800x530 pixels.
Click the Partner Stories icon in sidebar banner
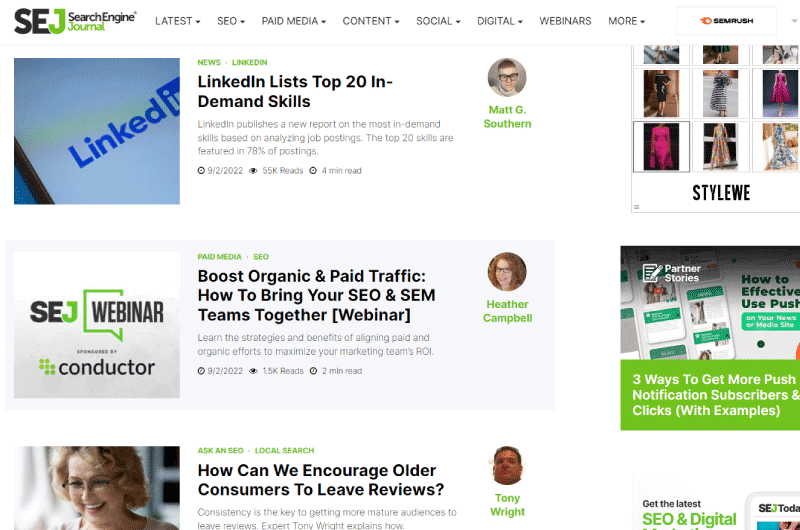coord(652,273)
